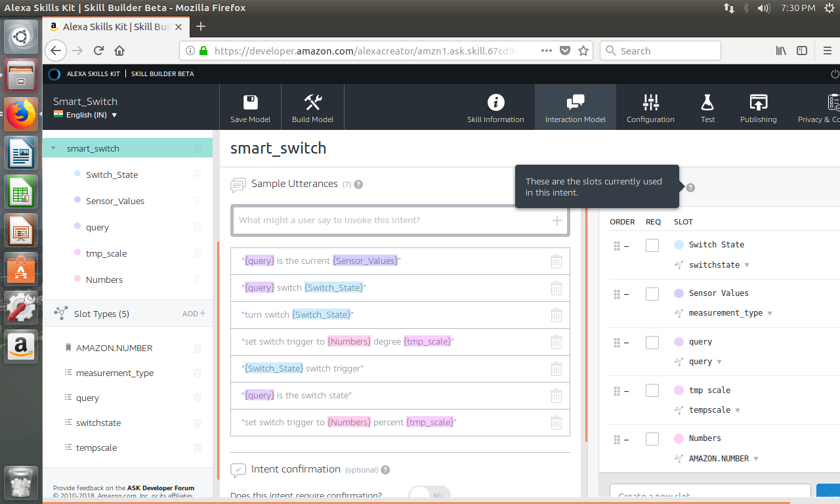Image resolution: width=840 pixels, height=504 pixels.
Task: Tick REQ checkbox for Switch State slot
Action: [x=652, y=245]
